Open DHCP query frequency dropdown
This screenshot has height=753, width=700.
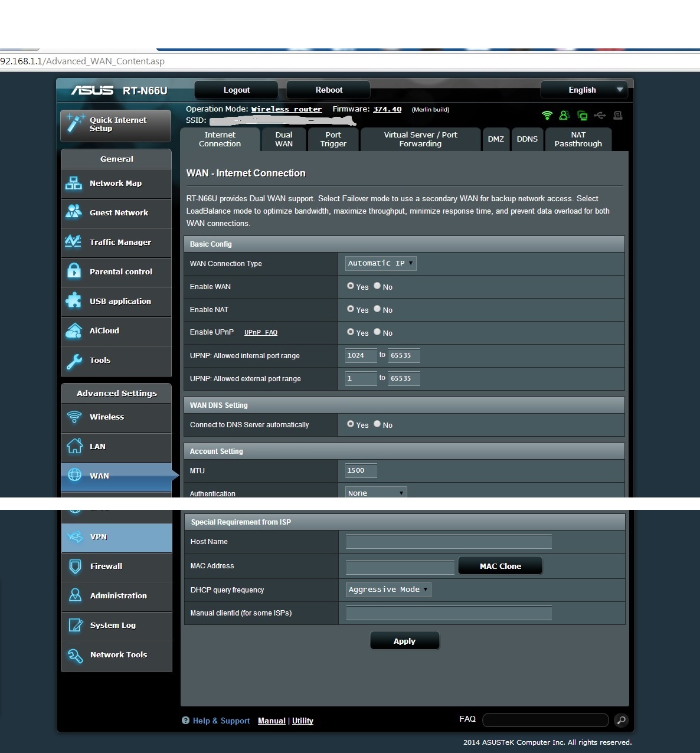[388, 590]
